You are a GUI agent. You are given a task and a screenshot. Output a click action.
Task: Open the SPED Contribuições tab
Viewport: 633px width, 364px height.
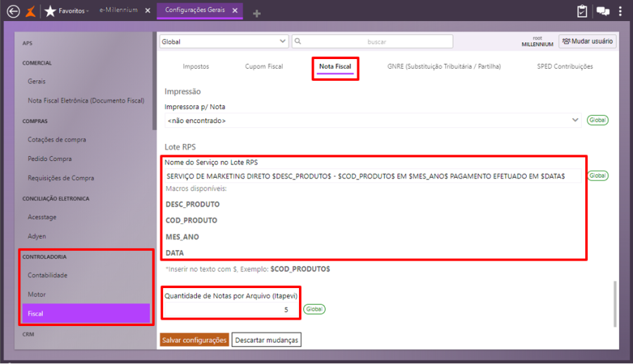pyautogui.click(x=565, y=67)
